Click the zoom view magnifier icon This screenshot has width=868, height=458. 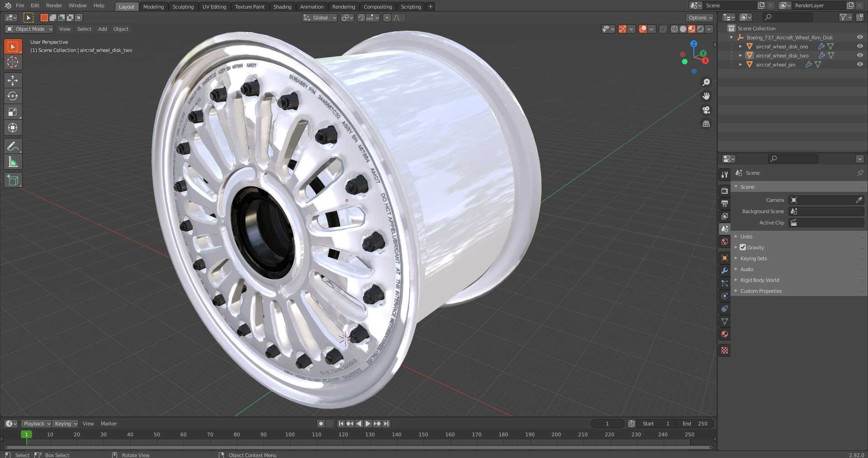(706, 82)
